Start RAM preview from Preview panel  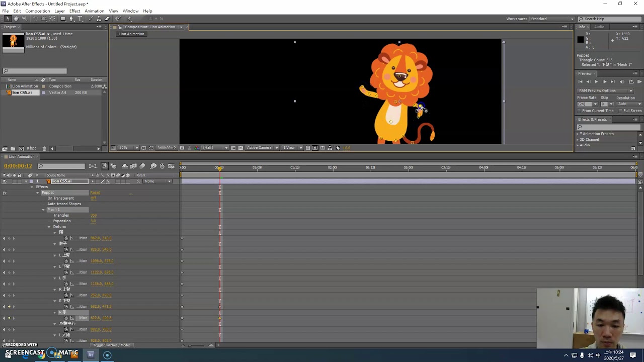coord(639,81)
